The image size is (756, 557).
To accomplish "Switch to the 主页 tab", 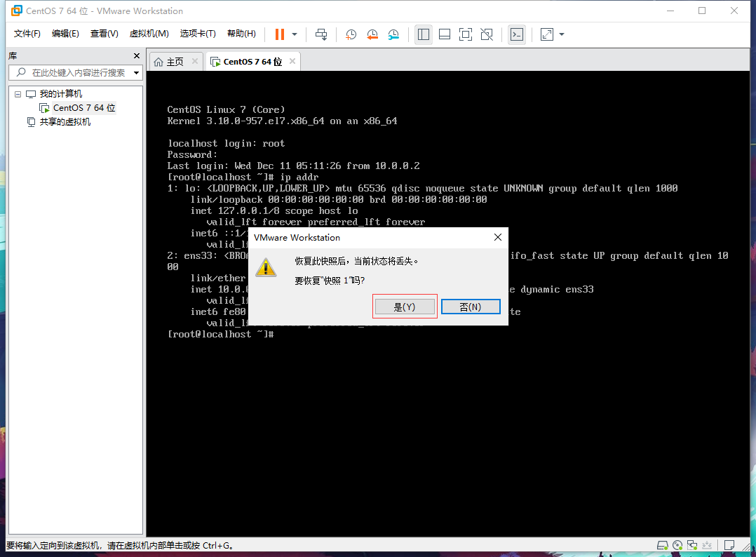I will (175, 62).
